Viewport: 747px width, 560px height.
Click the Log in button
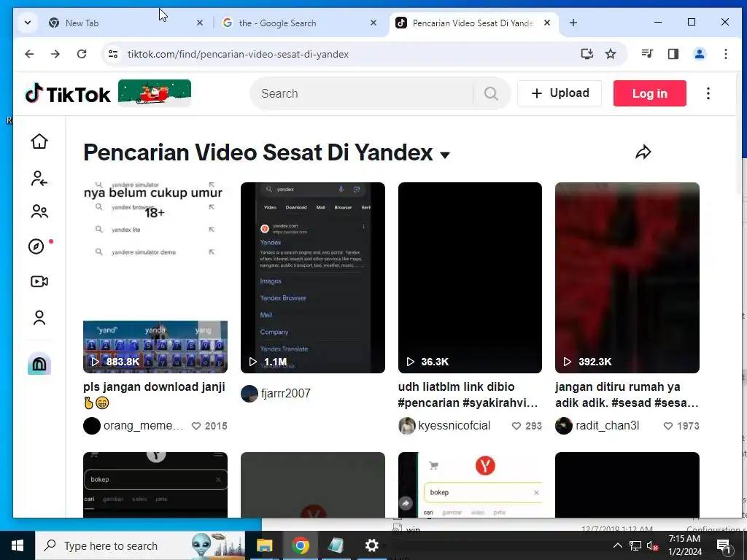click(650, 93)
